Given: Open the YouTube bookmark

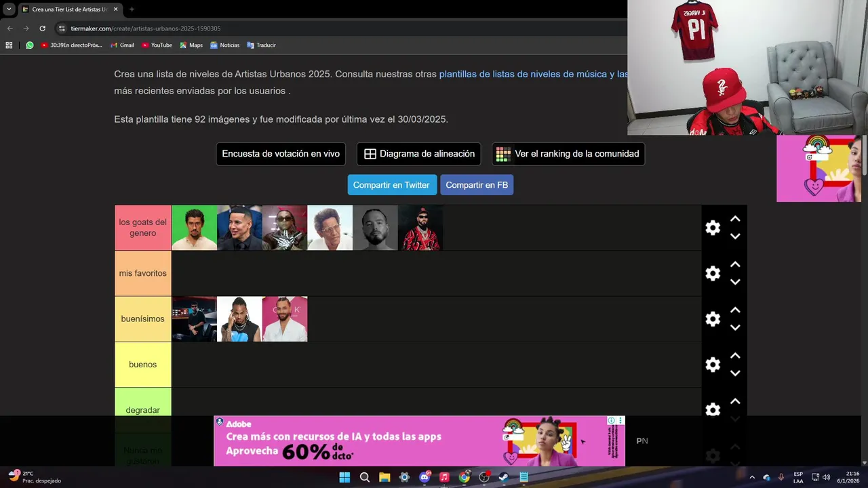Looking at the screenshot, I should click(157, 45).
